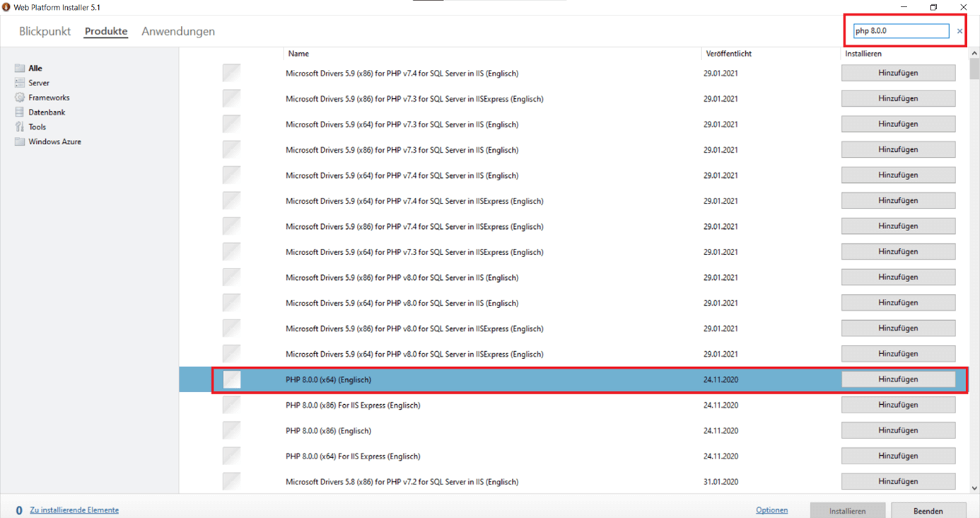Click the icon for Drivers 5.9 (x64) PHP v7.3 in IIS row
980x518 pixels.
pos(232,124)
